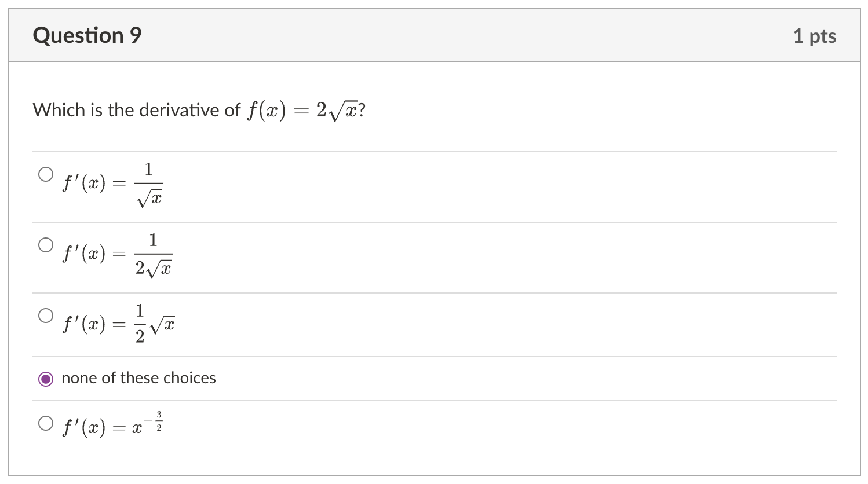Click the first answer's radio circle
Screen dimensions: 868x484
(46, 173)
